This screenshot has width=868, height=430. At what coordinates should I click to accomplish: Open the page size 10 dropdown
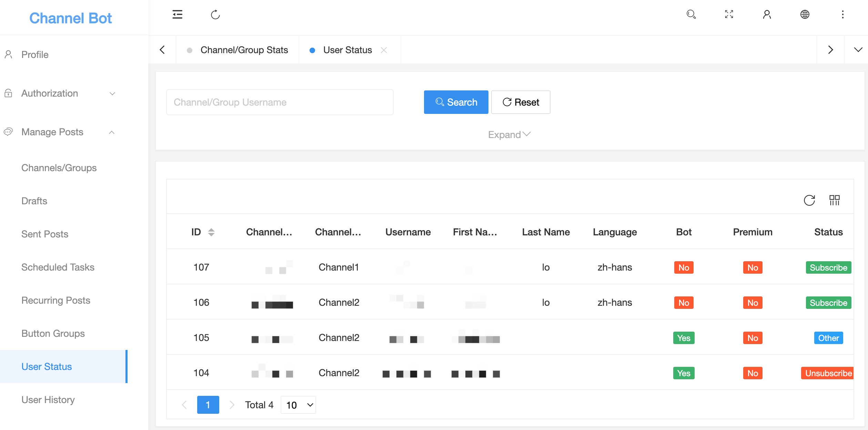[x=298, y=405]
